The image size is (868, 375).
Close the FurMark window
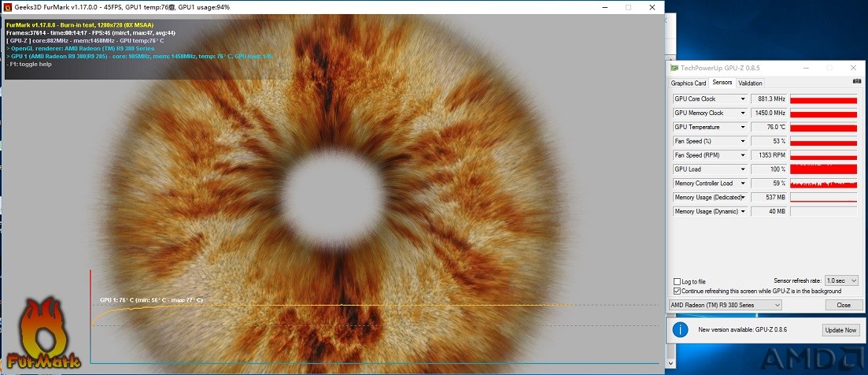click(x=653, y=7)
